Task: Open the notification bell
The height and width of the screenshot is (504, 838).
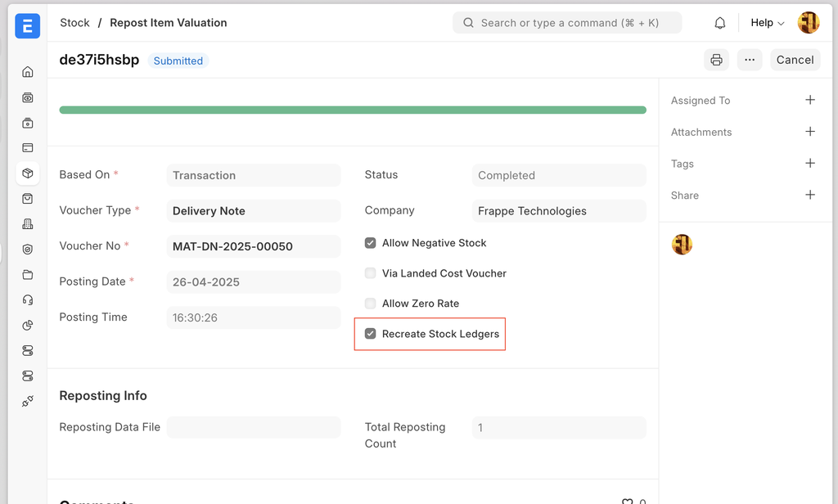Action: (x=719, y=22)
